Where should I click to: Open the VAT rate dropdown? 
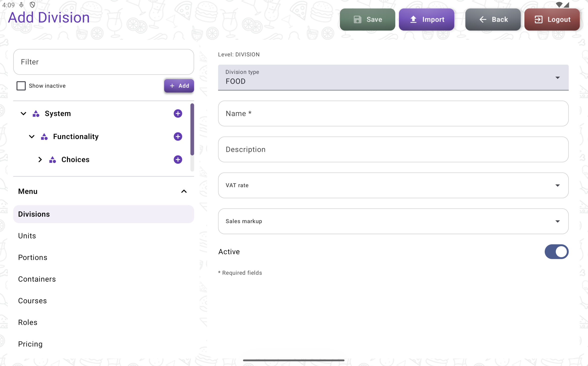tap(393, 185)
